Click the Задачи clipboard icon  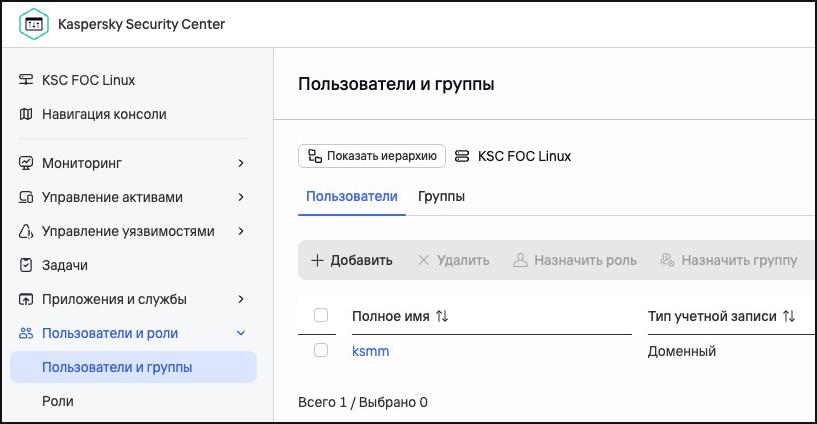pos(26,265)
